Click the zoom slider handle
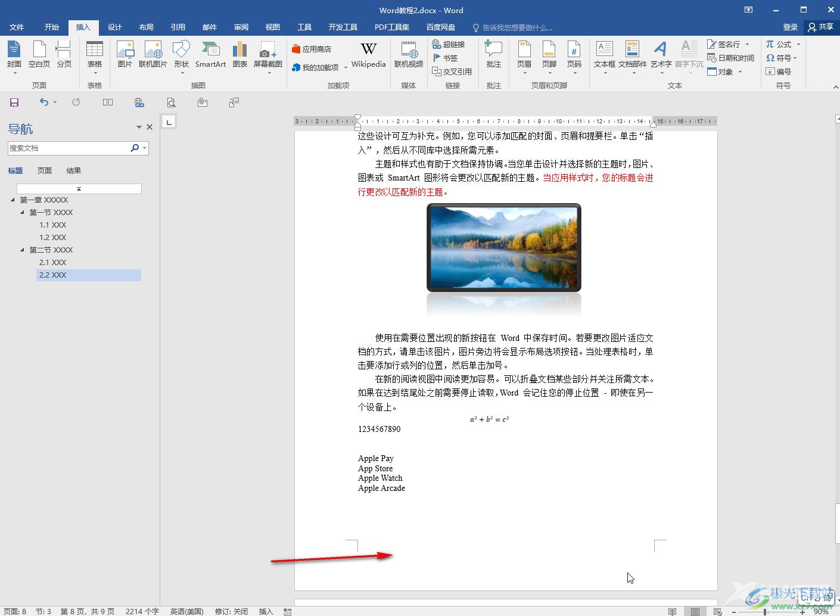The width and height of the screenshot is (840, 616). 766,612
